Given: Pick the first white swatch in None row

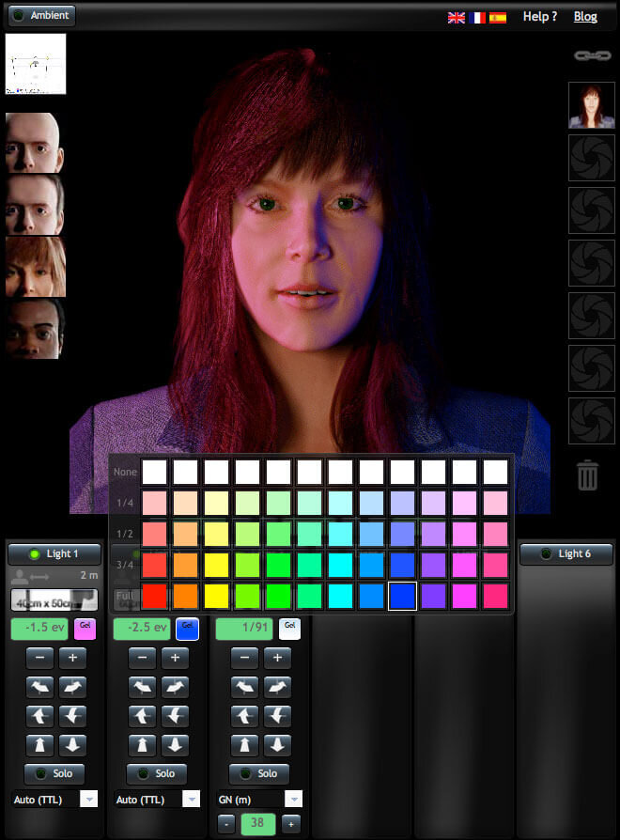Looking at the screenshot, I should coord(155,472).
